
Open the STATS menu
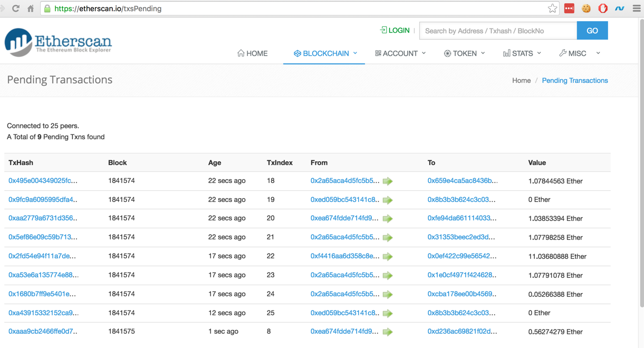(x=522, y=53)
